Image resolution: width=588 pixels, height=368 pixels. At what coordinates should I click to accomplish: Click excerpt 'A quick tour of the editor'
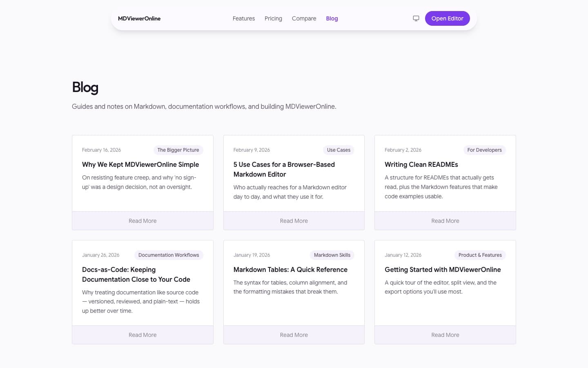pyautogui.click(x=441, y=287)
